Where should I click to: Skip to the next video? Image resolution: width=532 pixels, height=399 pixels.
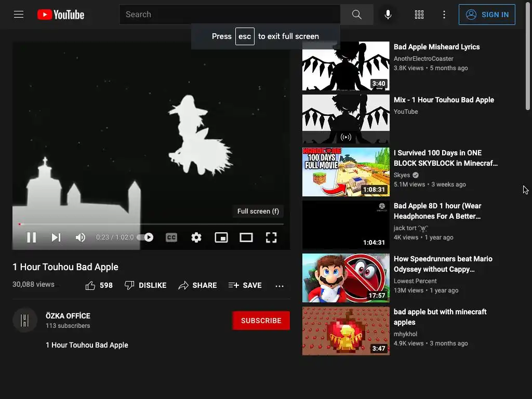[x=56, y=237]
